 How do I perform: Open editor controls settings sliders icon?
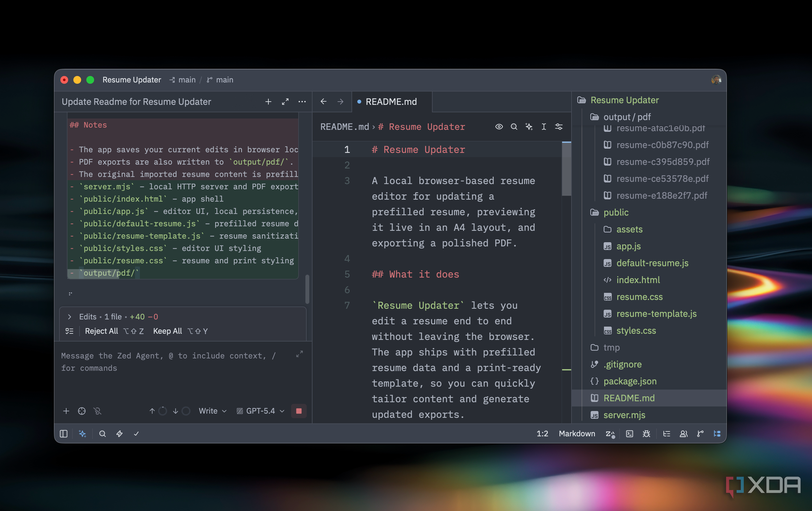pyautogui.click(x=559, y=127)
